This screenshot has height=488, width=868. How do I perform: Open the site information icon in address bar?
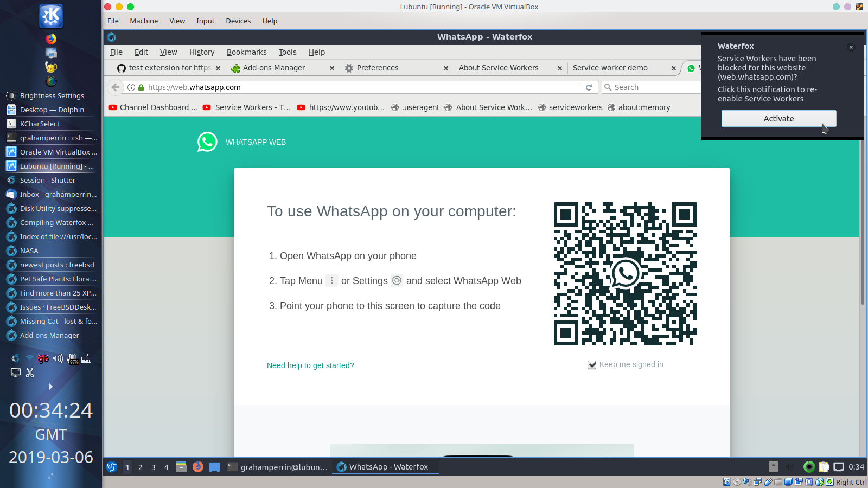tap(131, 87)
